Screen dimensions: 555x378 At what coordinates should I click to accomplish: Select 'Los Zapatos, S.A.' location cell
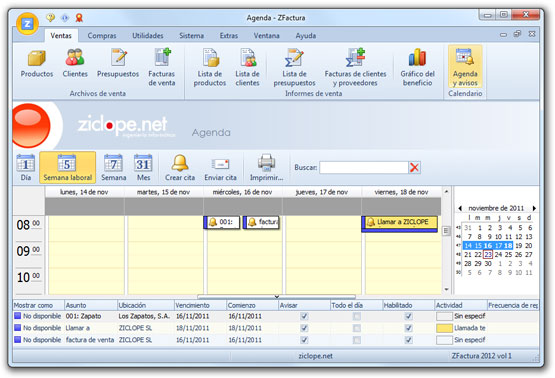pyautogui.click(x=144, y=316)
